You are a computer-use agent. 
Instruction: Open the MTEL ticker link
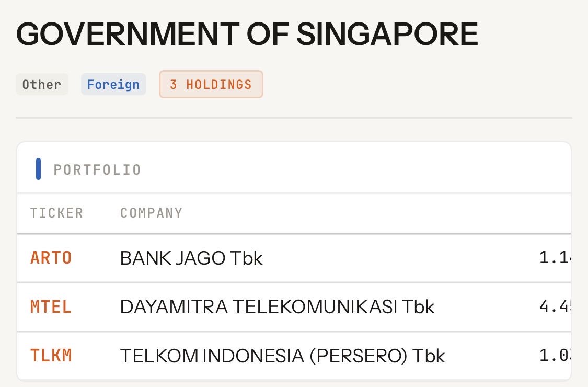coord(51,307)
